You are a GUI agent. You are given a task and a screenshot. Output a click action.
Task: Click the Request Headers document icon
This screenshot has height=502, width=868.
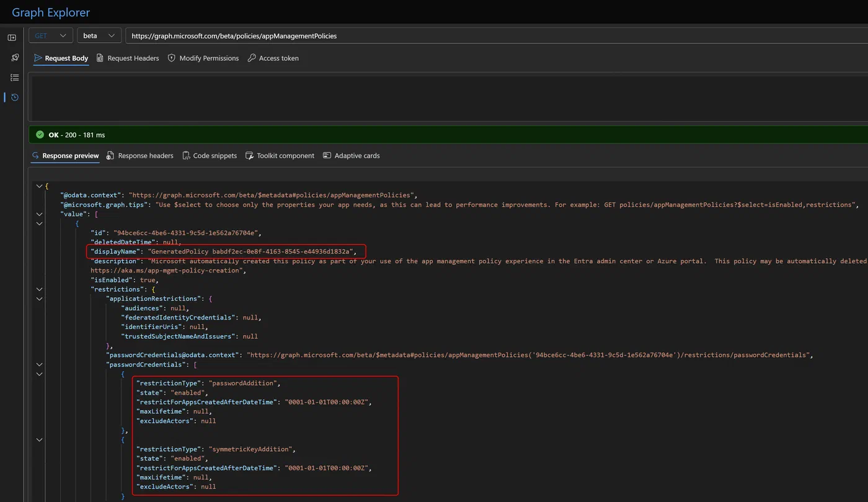pyautogui.click(x=100, y=58)
